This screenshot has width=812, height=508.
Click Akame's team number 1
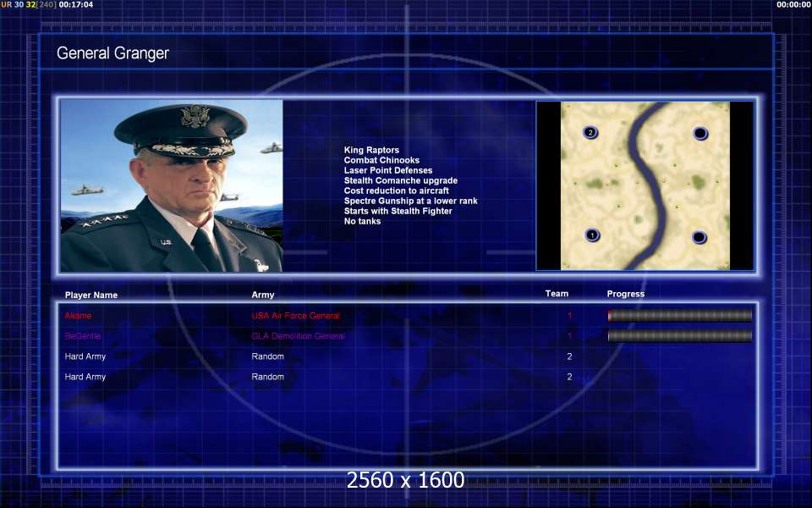[569, 315]
